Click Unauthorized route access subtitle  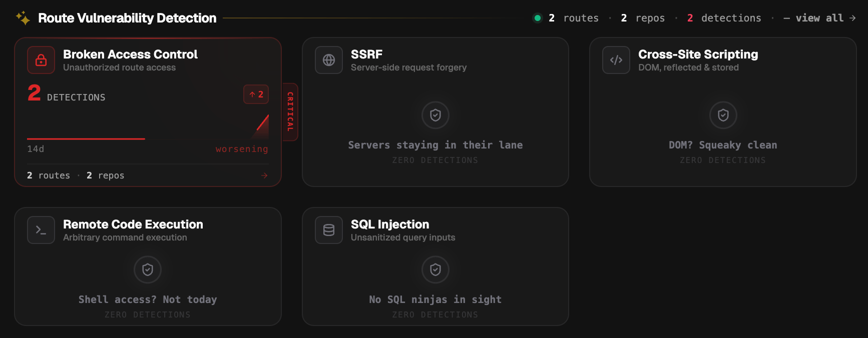click(119, 67)
